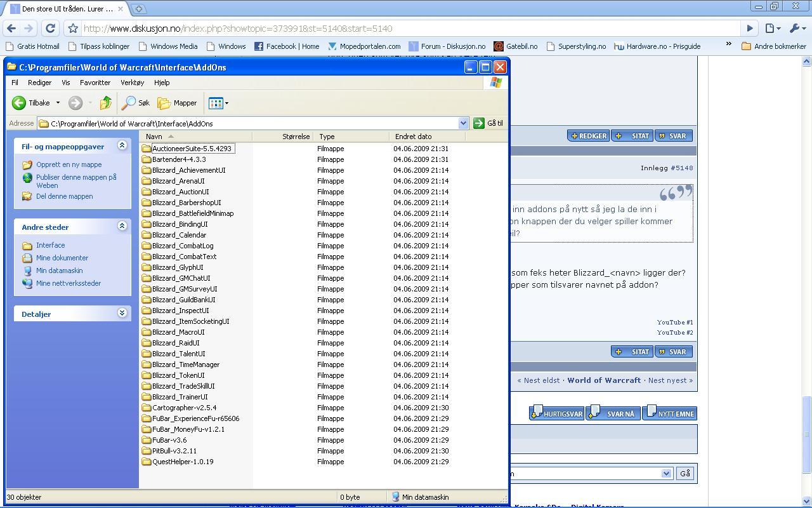Viewport: 812px width, 508px height.
Task: Click the Publiser denne mappen globe icon
Action: pos(27,178)
